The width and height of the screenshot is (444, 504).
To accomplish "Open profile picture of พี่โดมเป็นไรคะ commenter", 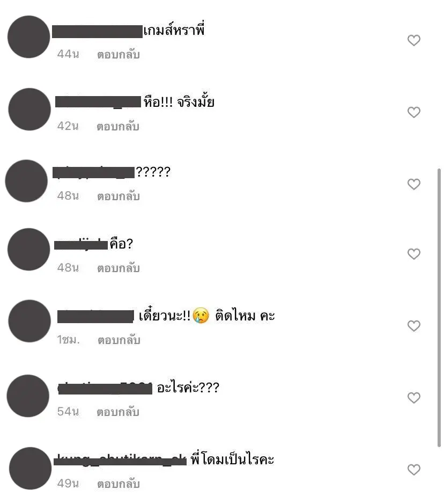I will point(30,469).
